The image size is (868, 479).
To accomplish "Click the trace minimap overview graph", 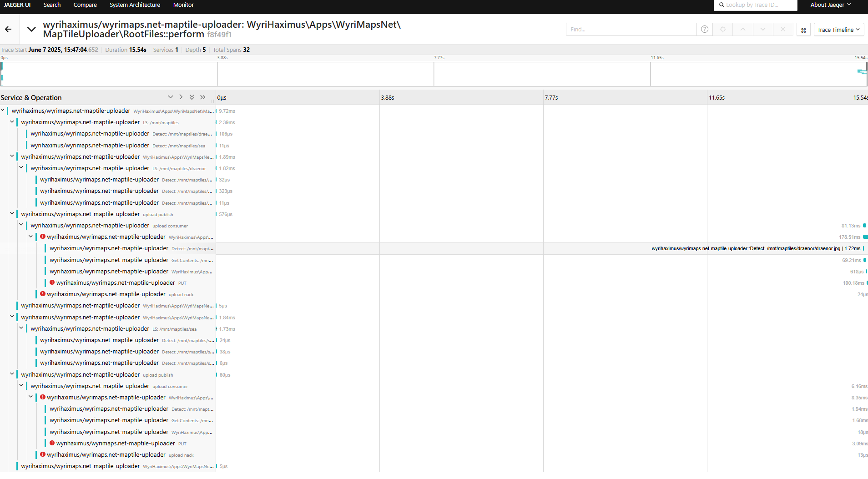I will [x=434, y=74].
